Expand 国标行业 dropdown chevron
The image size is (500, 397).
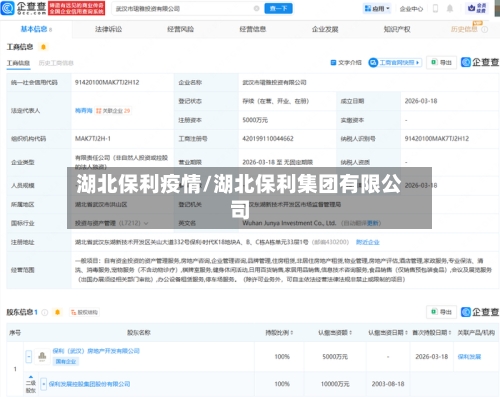point(146,223)
